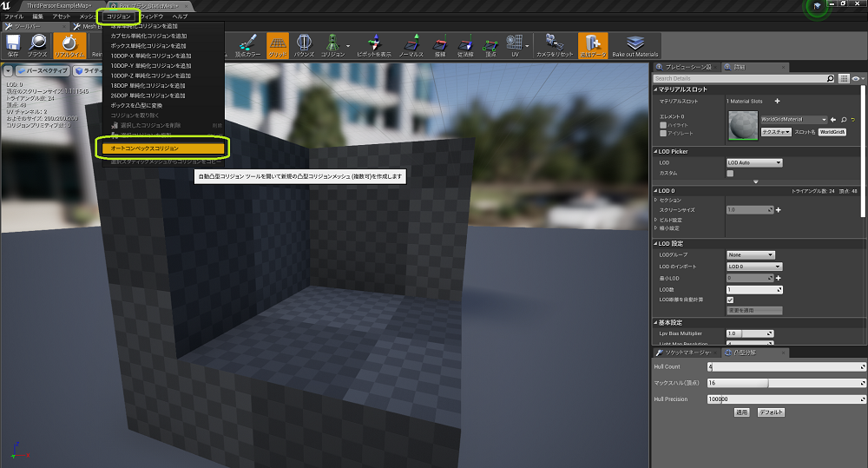Click the green tutorial graduation-cap icon
The height and width of the screenshot is (468, 868).
click(x=817, y=6)
